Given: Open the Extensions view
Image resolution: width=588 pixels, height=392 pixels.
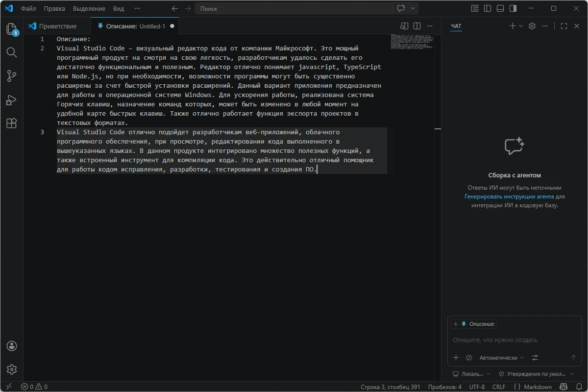Looking at the screenshot, I should [12, 123].
